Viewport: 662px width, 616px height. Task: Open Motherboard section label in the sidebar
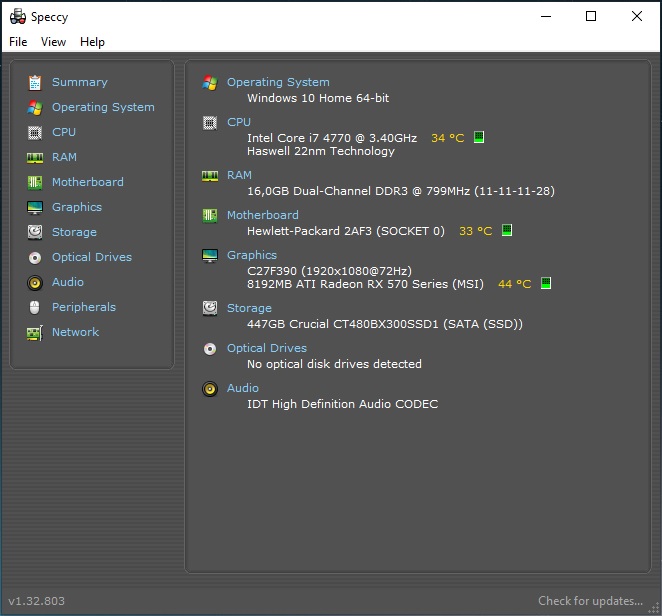click(x=88, y=182)
